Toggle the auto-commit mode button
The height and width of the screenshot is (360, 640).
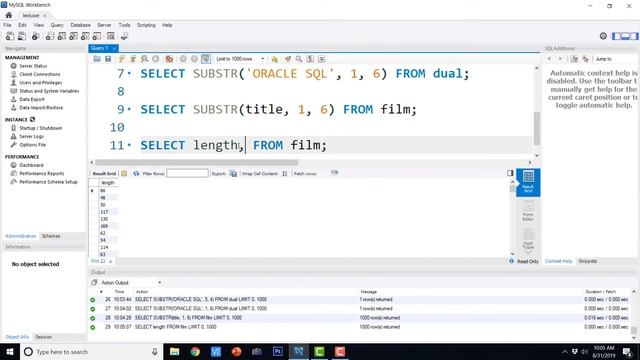coord(206,59)
